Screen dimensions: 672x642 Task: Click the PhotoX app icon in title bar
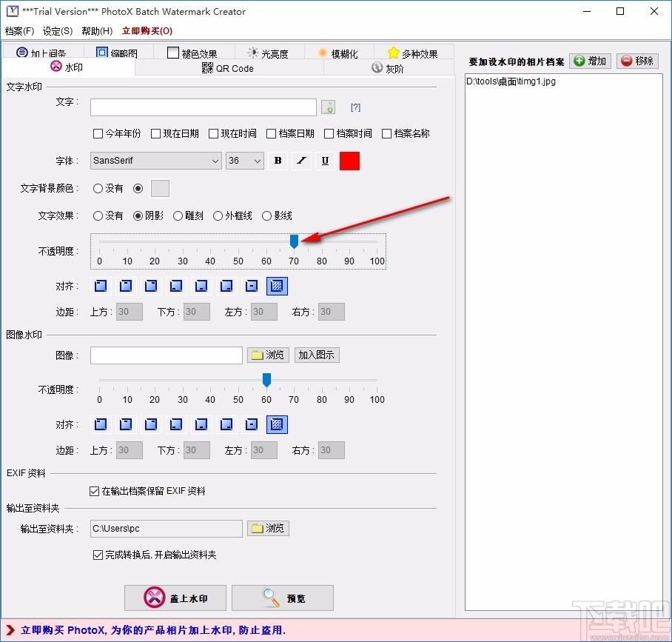(x=13, y=11)
